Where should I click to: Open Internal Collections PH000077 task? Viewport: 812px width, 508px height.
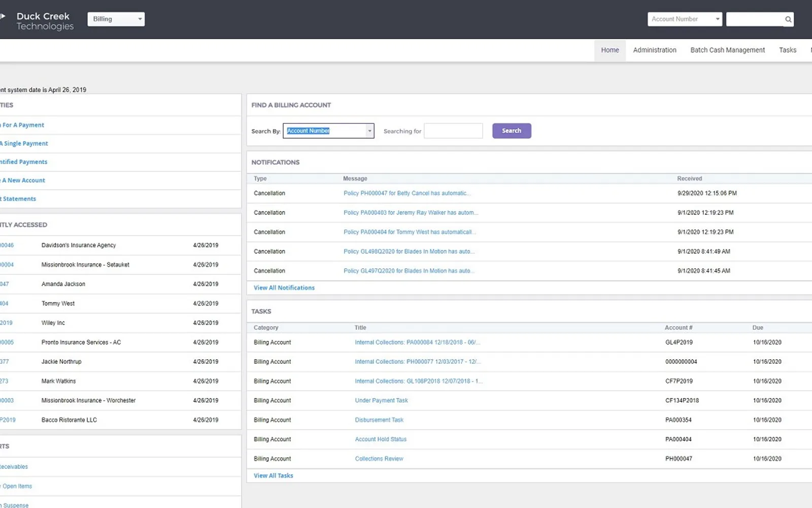pyautogui.click(x=418, y=362)
